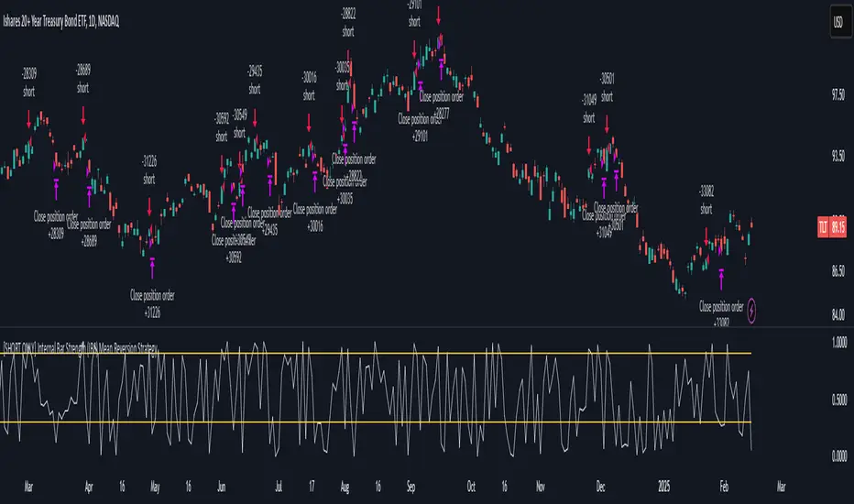Select the Internal Bar Strength strategy label
Viewport: 854px width, 504px height.
pyautogui.click(x=81, y=347)
